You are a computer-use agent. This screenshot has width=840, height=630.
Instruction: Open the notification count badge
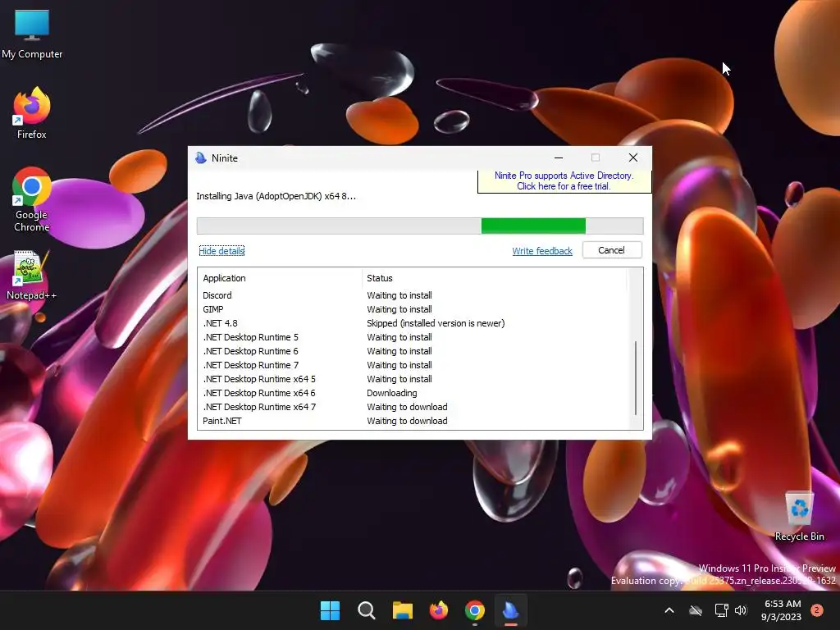(x=817, y=610)
